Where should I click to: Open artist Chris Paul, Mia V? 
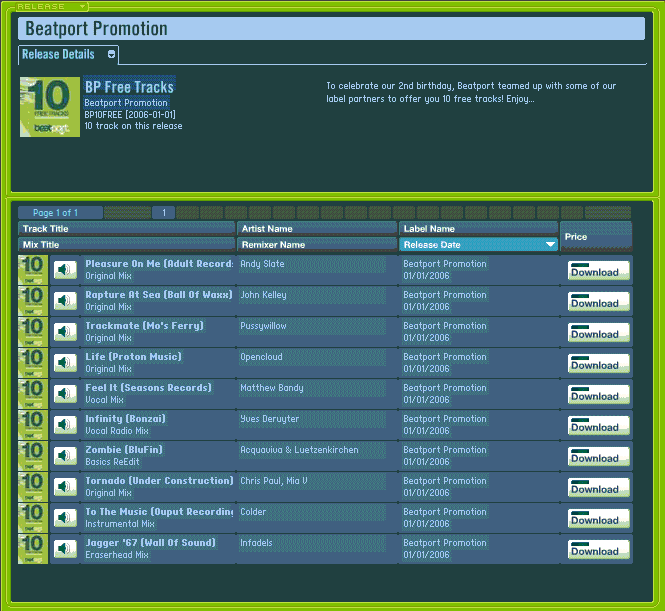274,480
